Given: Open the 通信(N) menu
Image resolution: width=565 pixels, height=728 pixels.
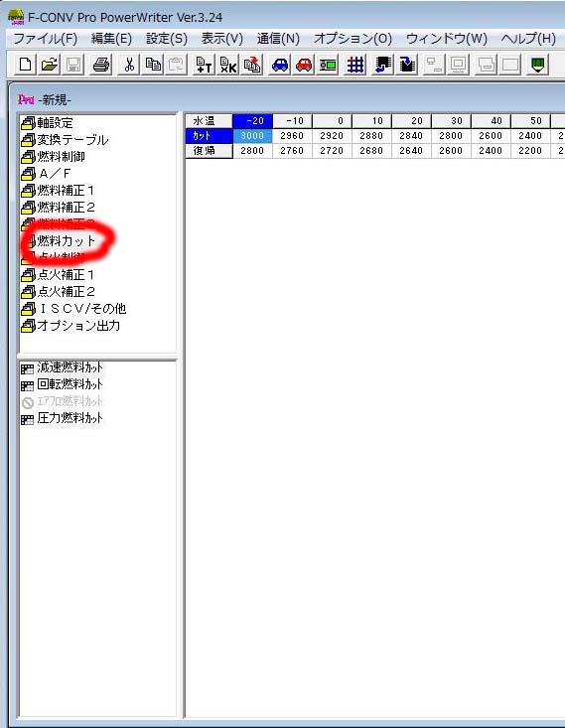Looking at the screenshot, I should point(278,39).
